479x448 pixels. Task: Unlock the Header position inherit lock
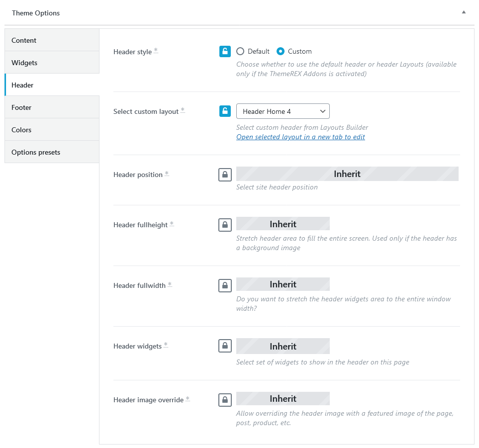(x=225, y=175)
